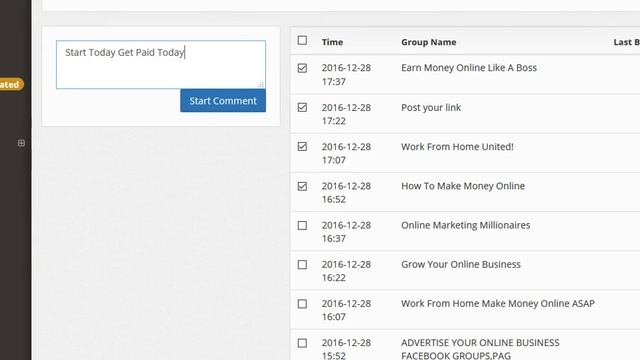Select group name Online Marketing Millionaires

pyautogui.click(x=466, y=225)
